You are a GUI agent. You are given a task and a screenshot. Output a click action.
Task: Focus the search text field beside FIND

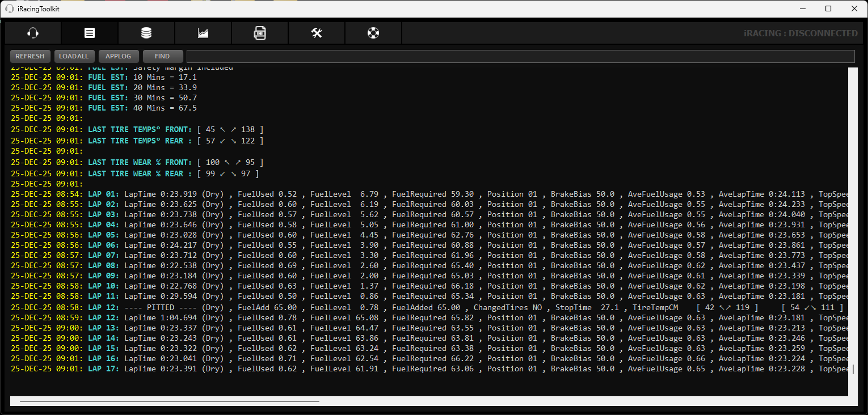520,56
